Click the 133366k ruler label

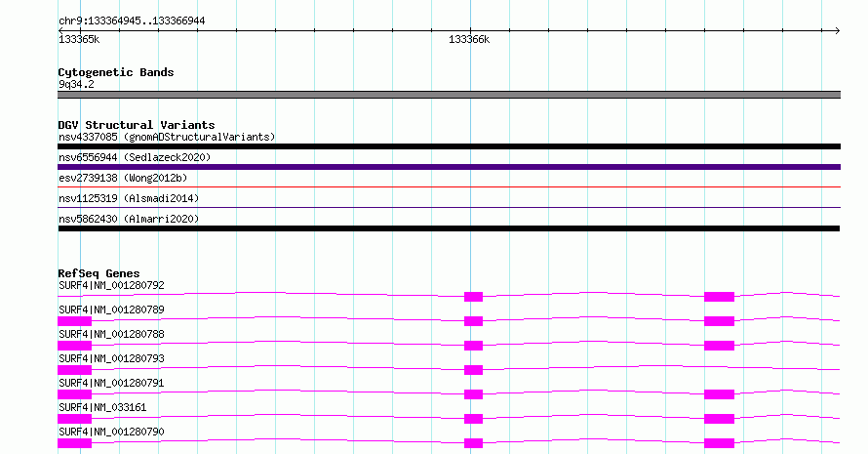coord(469,39)
